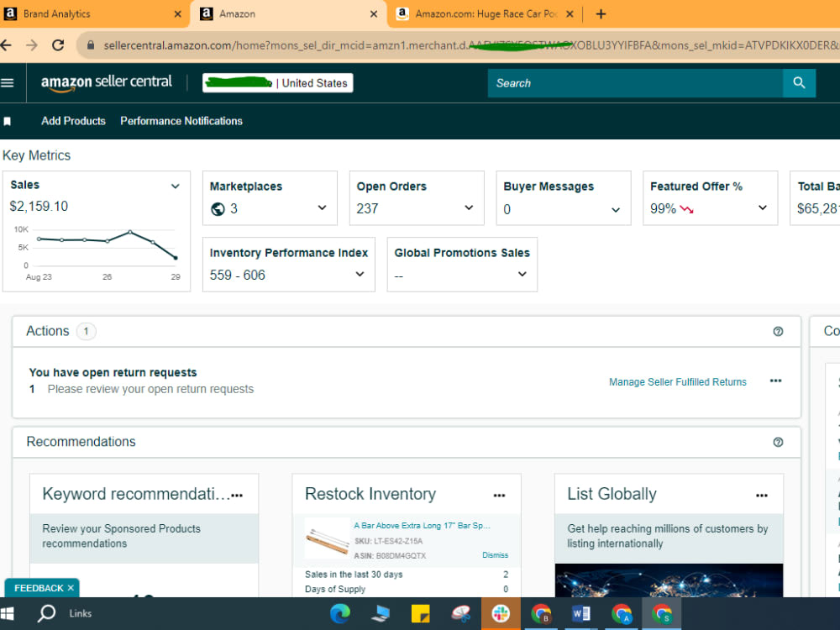Open a new browser tab with plus
840x630 pixels.
[x=601, y=14]
